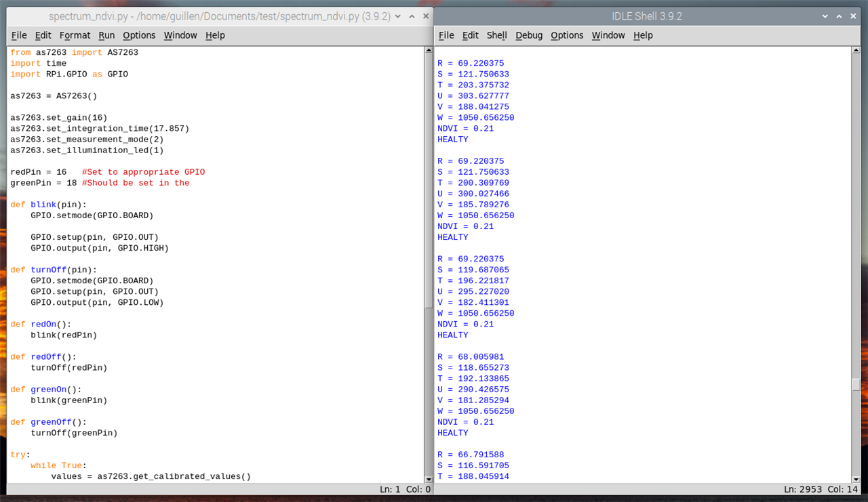Click the line 'def greenOff():'
Screen dimensions: 868x502
(48, 421)
